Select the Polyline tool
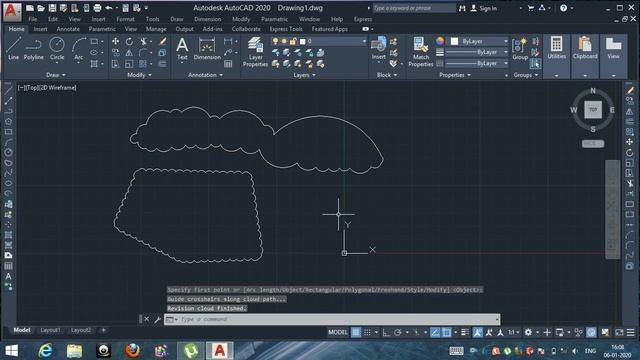640x360 pixels. pos(33,49)
